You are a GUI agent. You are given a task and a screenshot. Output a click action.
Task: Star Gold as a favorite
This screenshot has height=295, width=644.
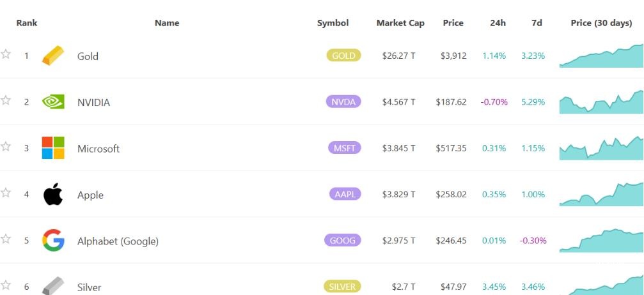click(6, 54)
